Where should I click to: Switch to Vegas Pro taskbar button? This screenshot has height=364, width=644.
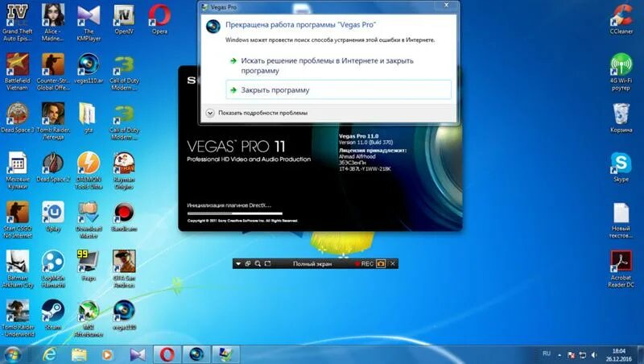tap(196, 354)
